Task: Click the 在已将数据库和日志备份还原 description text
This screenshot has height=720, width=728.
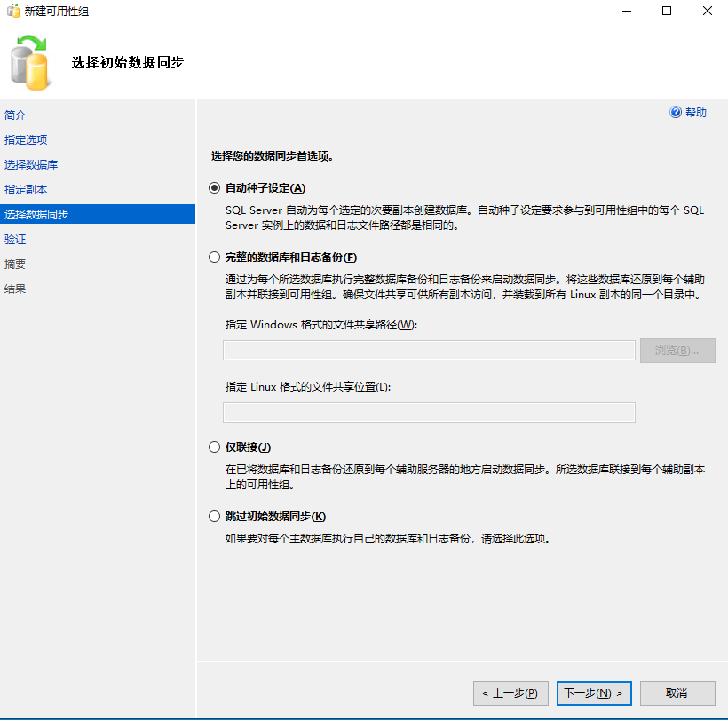Action: [x=465, y=477]
